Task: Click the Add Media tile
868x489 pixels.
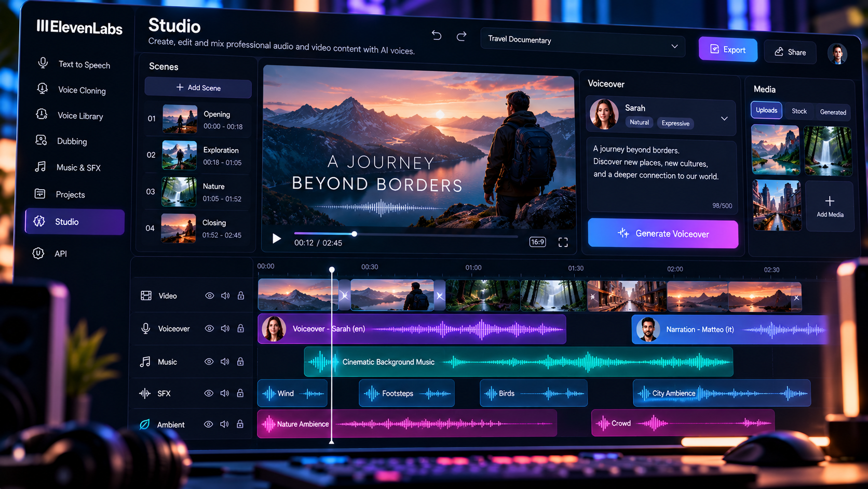Action: click(x=830, y=206)
